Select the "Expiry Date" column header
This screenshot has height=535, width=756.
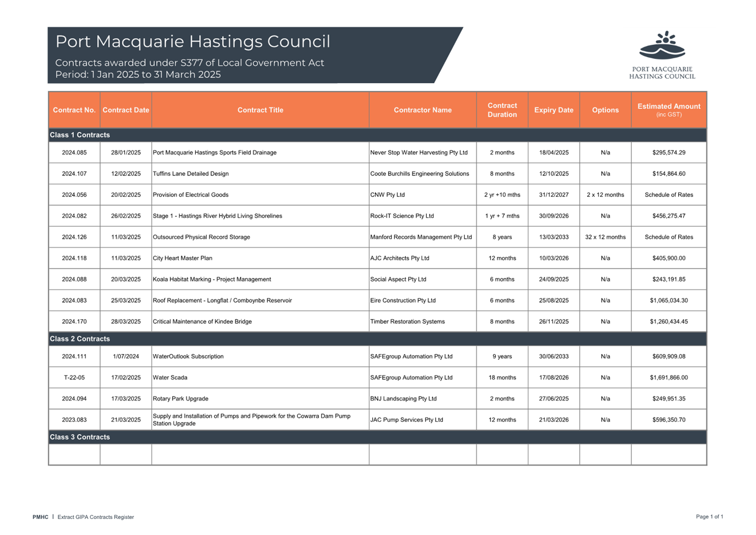coord(554,110)
